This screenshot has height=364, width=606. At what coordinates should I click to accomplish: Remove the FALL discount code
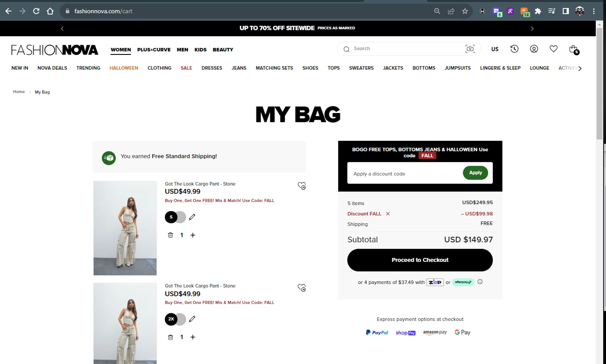tap(388, 214)
